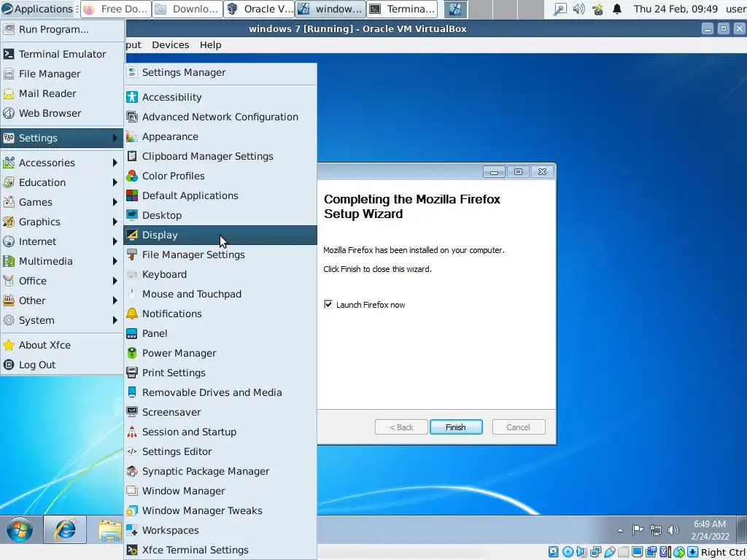The height and width of the screenshot is (560, 747).
Task: Open Color Profiles settings
Action: [220, 176]
